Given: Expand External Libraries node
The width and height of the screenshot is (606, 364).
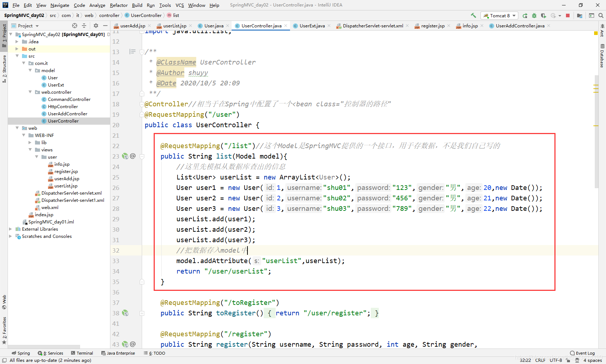Looking at the screenshot, I should 10,229.
